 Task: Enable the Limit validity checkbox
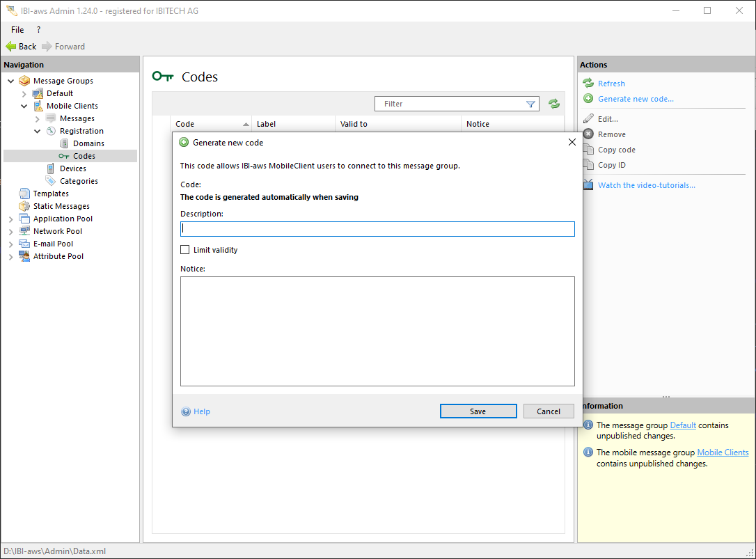(x=185, y=250)
